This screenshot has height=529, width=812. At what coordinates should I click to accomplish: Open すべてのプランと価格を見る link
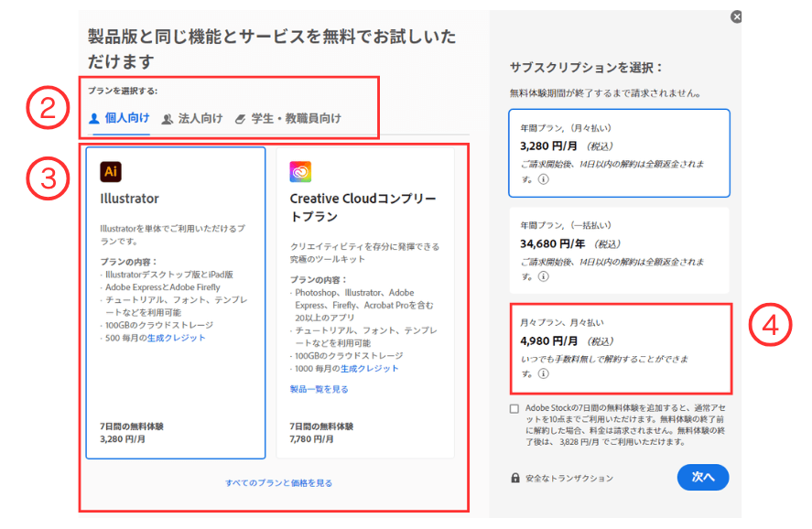point(278,483)
